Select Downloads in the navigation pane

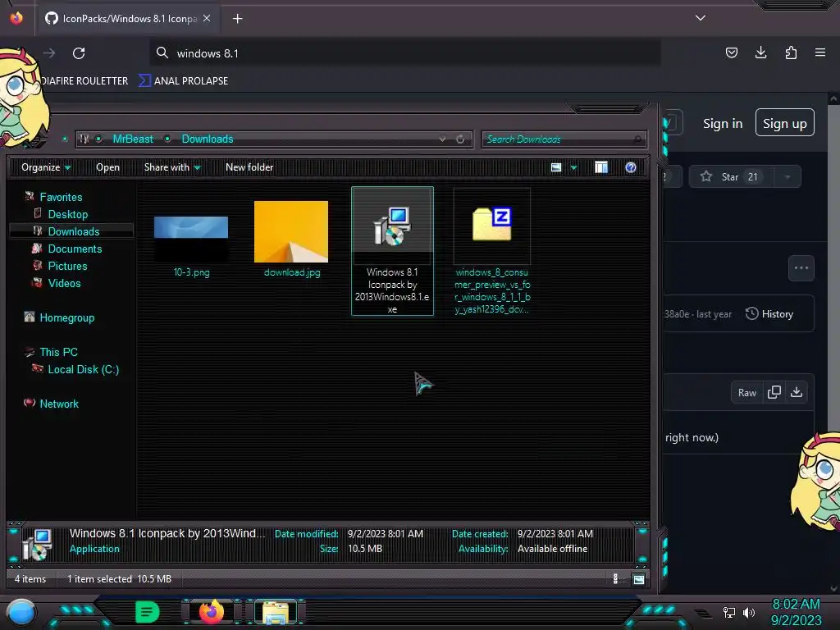pos(73,231)
